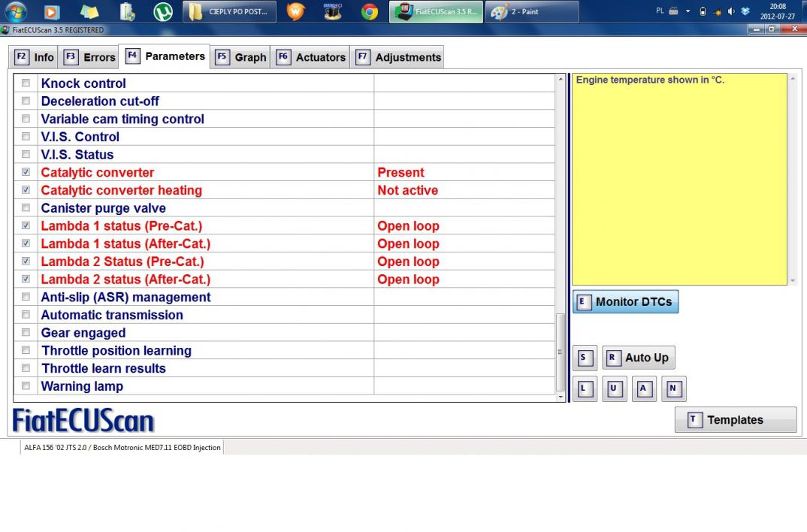This screenshot has height=532, width=807.
Task: Click the taskbar clock showing 20:08
Action: 777,11
